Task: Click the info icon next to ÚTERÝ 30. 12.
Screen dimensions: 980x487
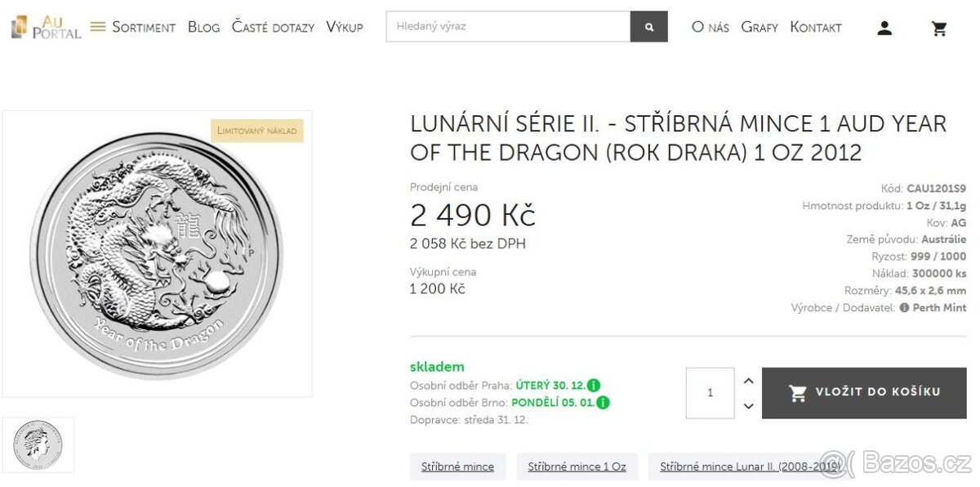Action: click(x=594, y=385)
